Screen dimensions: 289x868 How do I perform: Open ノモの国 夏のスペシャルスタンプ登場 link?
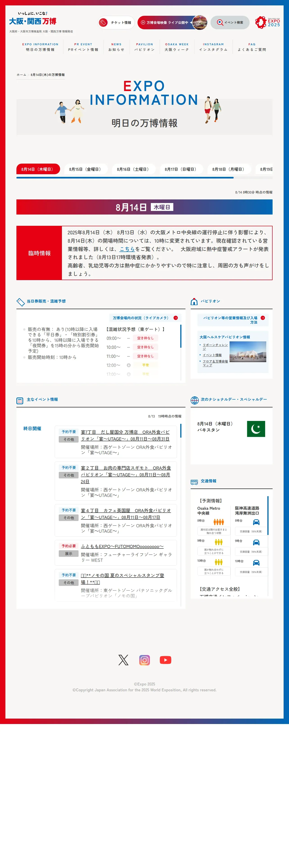pos(122,579)
